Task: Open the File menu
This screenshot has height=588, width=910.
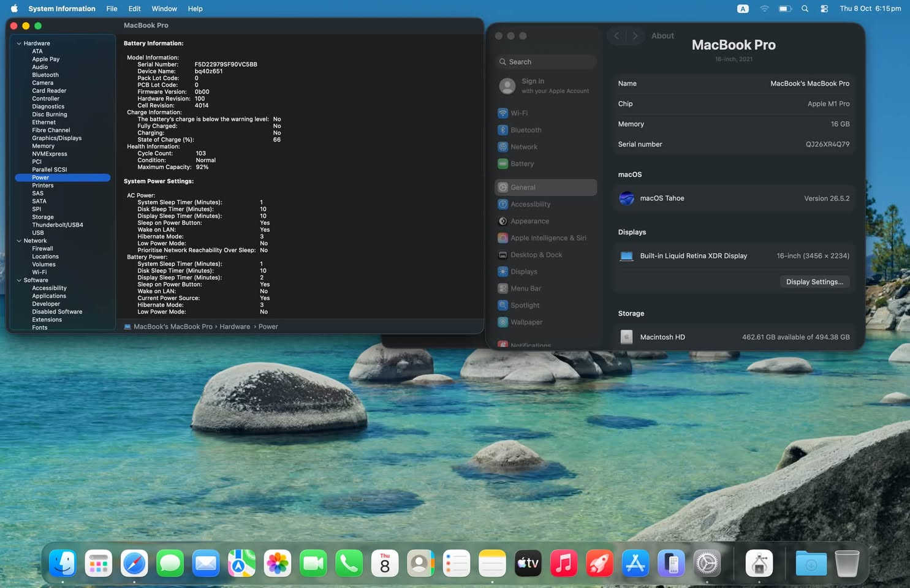Action: pyautogui.click(x=112, y=9)
